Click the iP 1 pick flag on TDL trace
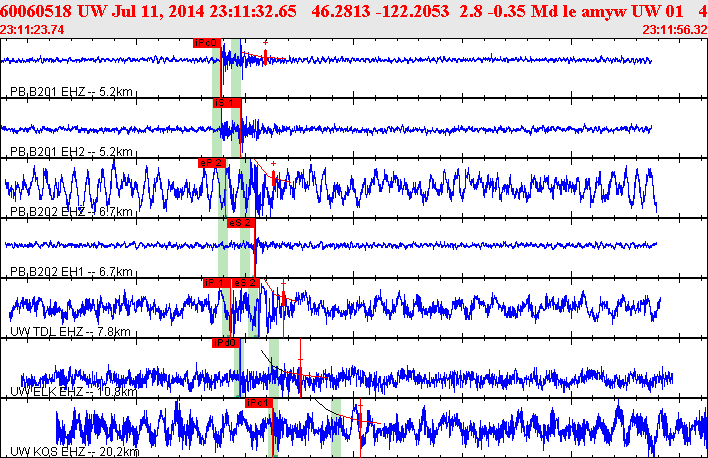This screenshot has height=458, width=708. click(x=216, y=283)
